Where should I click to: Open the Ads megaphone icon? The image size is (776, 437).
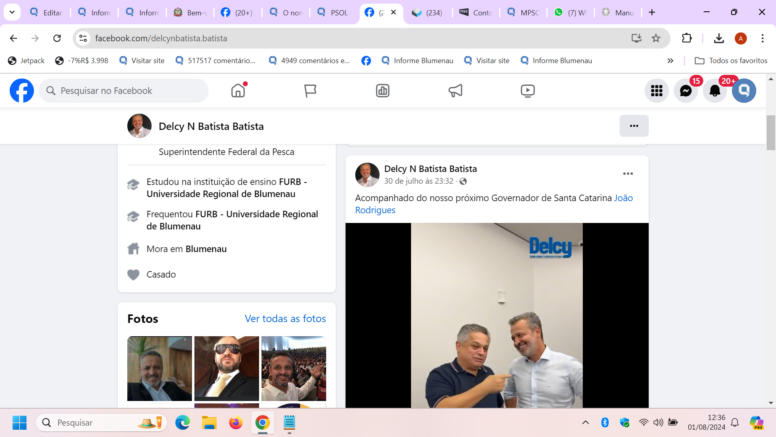pos(455,91)
